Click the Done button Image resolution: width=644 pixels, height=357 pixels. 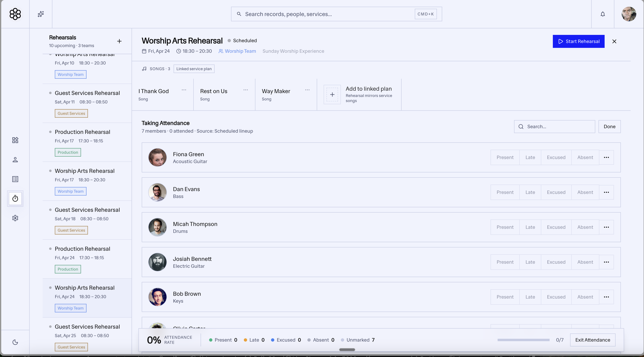tap(609, 127)
